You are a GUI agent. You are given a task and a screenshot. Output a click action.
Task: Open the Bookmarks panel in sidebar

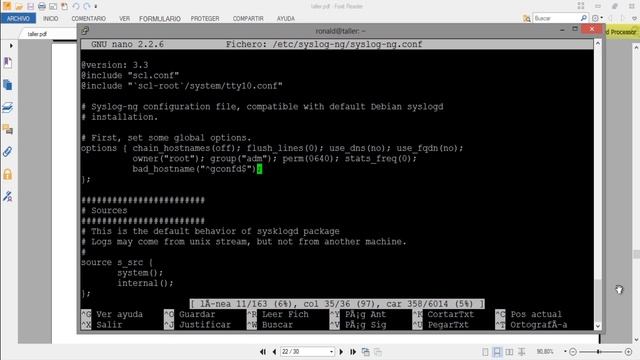click(8, 63)
